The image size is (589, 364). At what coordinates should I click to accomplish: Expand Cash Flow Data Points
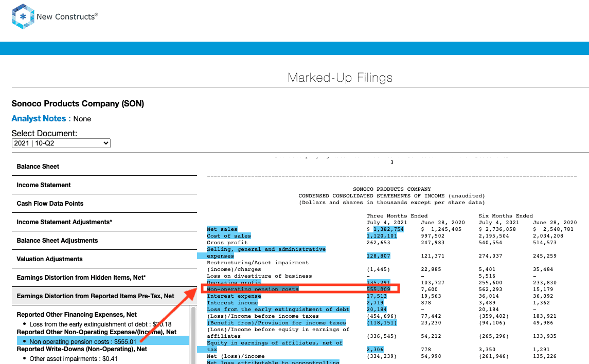pos(104,204)
